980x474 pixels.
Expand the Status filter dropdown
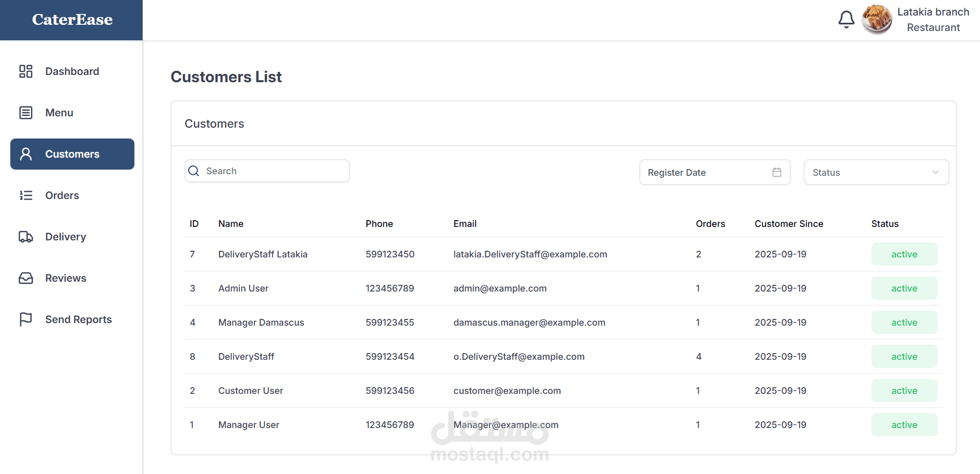(x=876, y=172)
